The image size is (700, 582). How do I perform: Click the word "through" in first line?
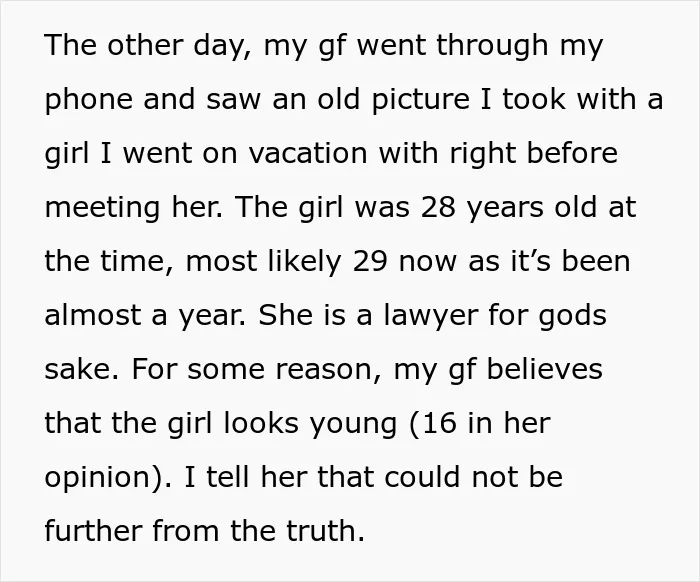coord(492,46)
